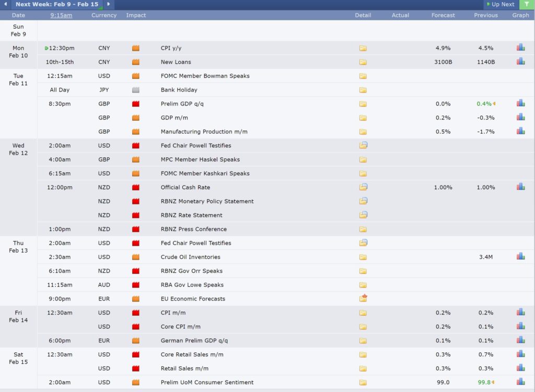Open detail folder for CPI y/y

point(363,48)
